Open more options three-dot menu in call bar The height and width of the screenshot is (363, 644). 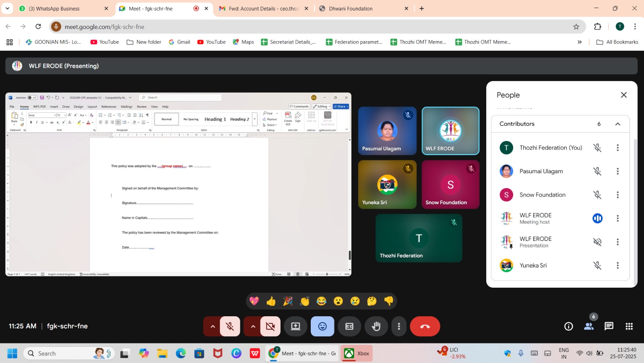pos(399,326)
